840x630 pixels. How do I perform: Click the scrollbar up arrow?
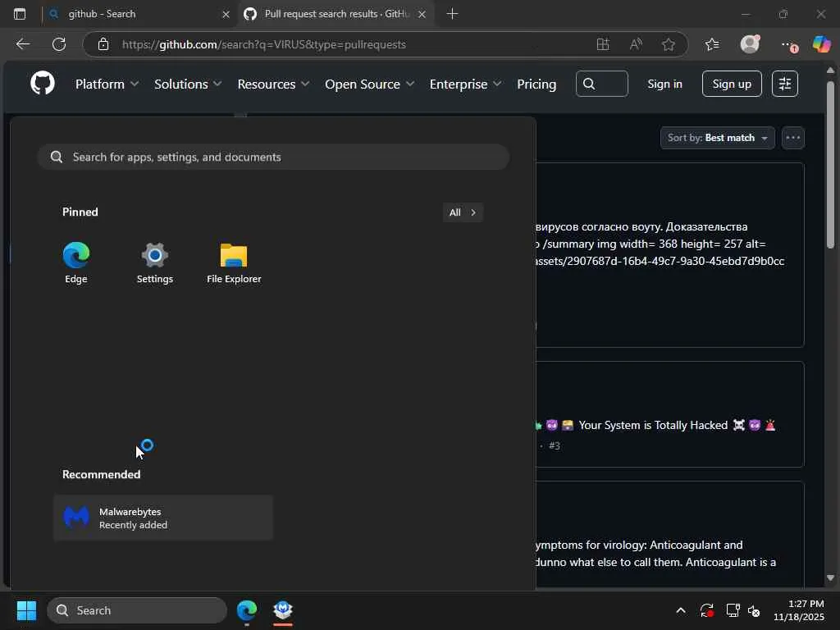(830, 71)
